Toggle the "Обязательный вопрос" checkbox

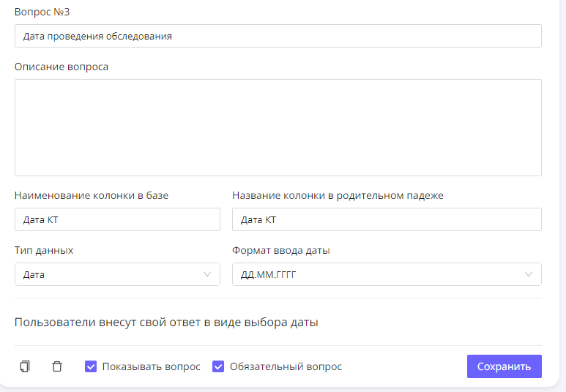click(218, 366)
